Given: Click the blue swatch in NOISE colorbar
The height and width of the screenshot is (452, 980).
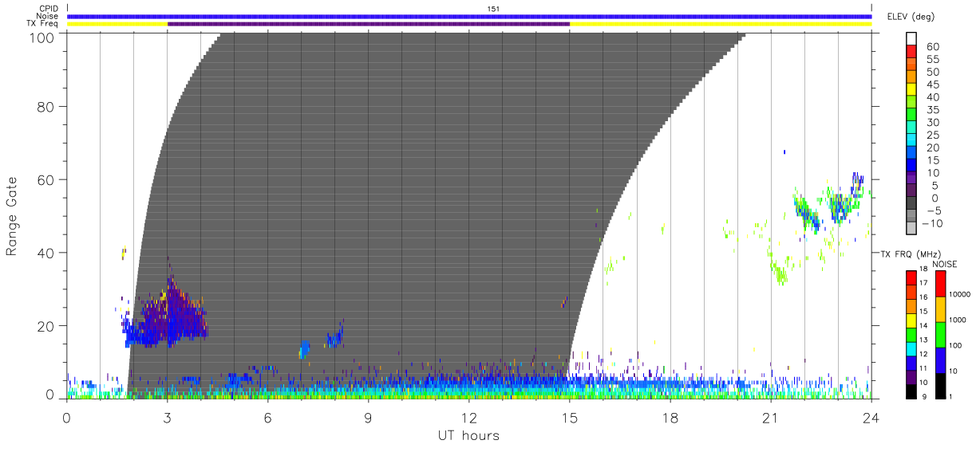Looking at the screenshot, I should coord(941,360).
